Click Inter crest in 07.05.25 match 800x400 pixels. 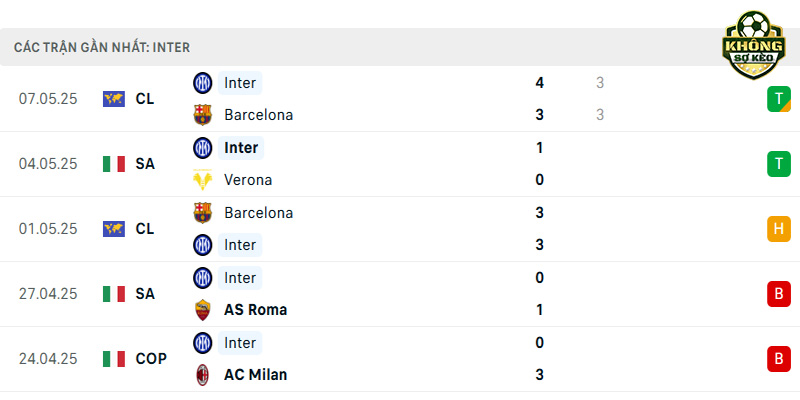203,83
